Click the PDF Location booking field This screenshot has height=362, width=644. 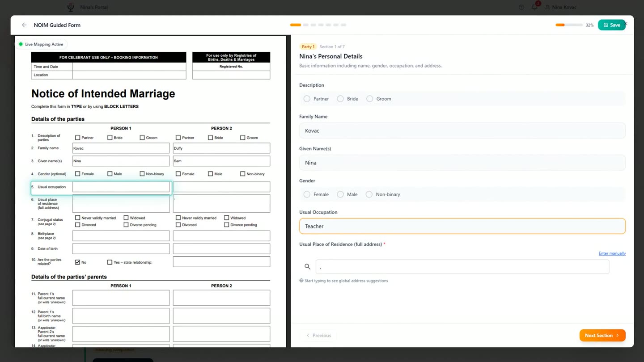click(129, 75)
